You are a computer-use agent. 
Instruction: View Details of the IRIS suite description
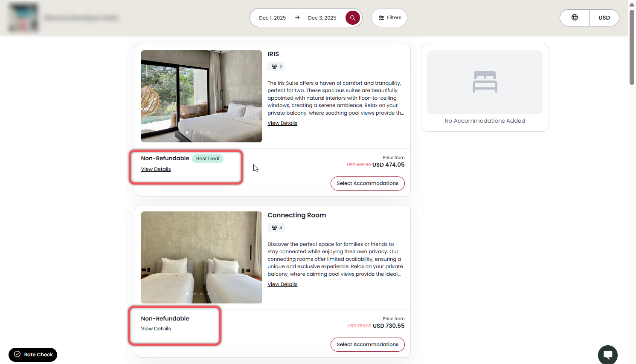282,123
